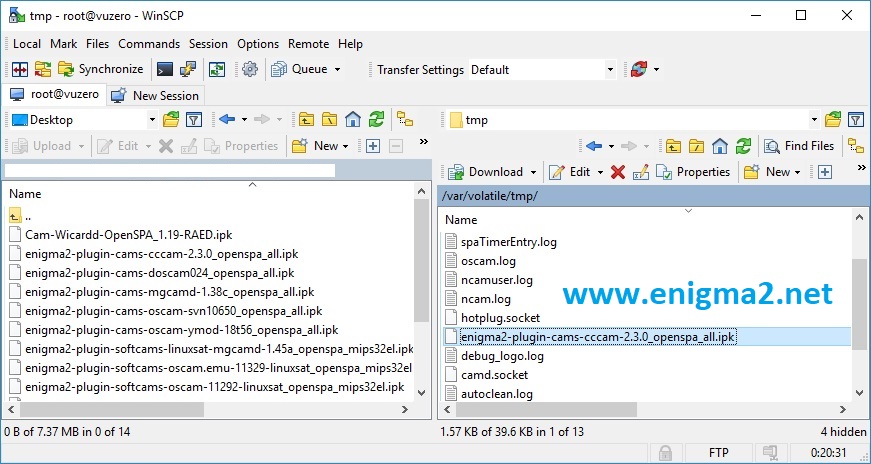Viewport: 871px width, 464px height.
Task: Click the remote panel vertical scrollbar
Action: (859, 306)
